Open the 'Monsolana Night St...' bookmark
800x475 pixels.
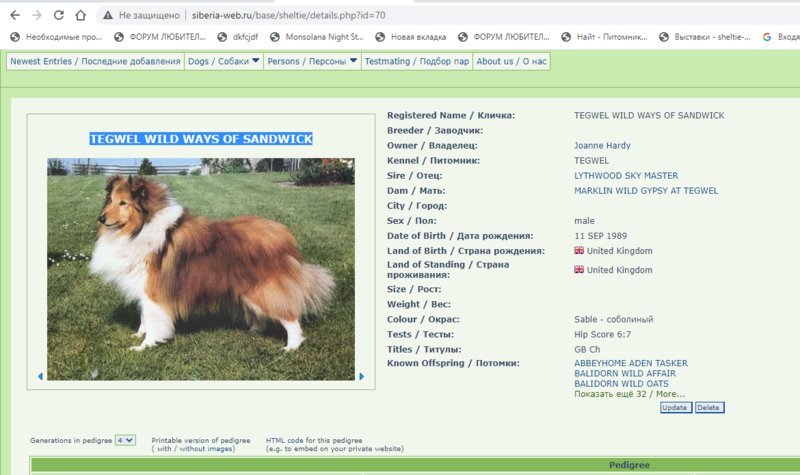pyautogui.click(x=317, y=37)
